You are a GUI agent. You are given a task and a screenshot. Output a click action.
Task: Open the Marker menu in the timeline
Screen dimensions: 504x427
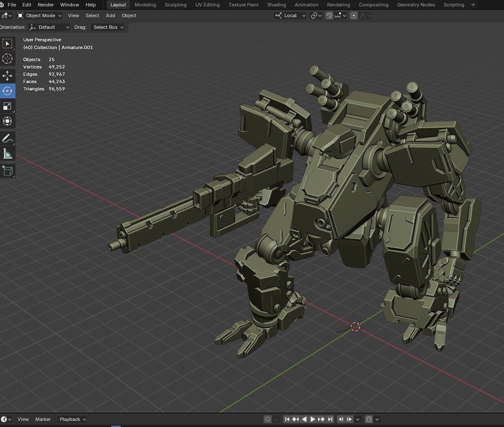43,419
